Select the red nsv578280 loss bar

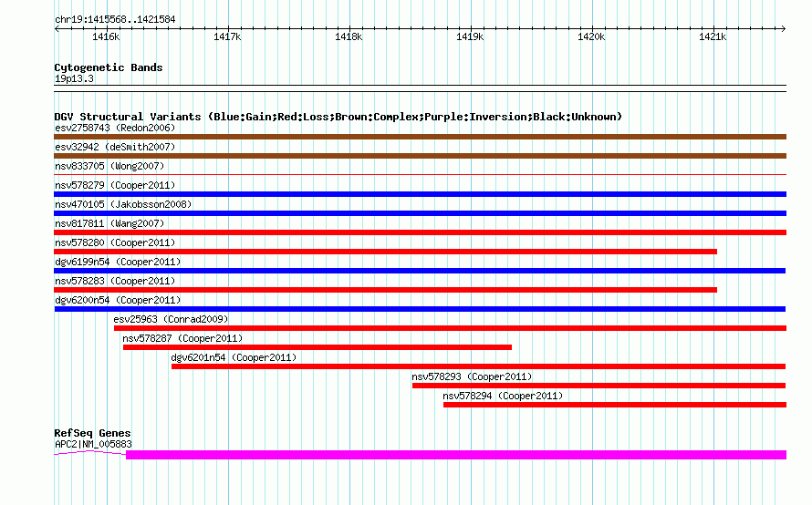pyautogui.click(x=385, y=252)
